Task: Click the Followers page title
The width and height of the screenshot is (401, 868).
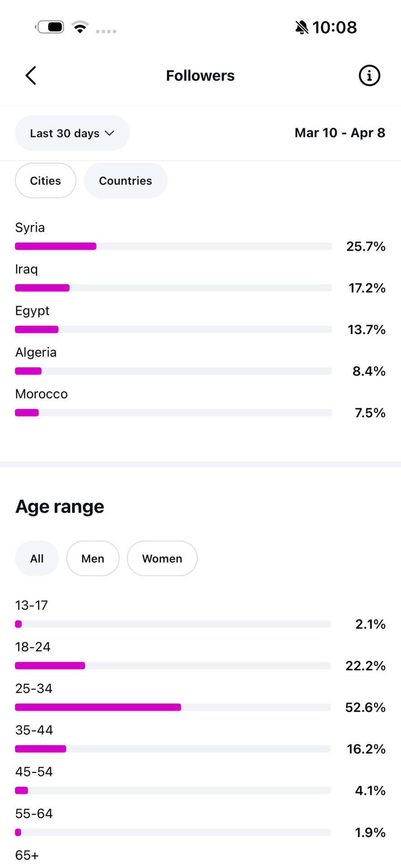Action: [x=200, y=75]
